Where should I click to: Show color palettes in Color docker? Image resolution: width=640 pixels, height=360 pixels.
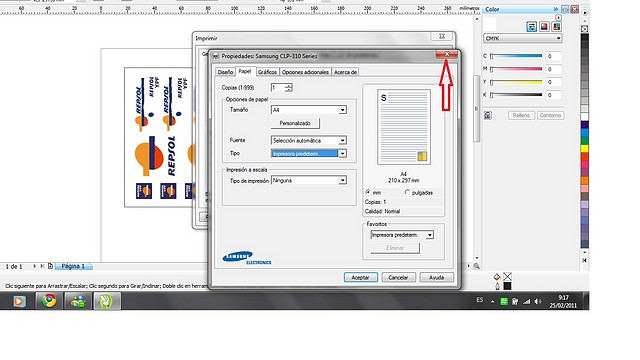click(556, 27)
